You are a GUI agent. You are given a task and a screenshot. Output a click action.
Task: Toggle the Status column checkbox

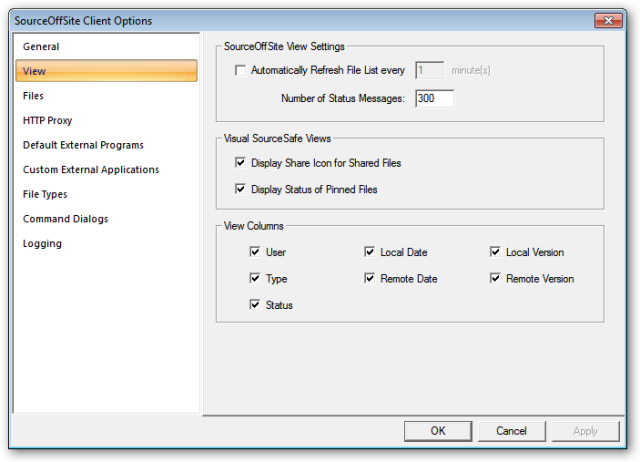point(255,304)
